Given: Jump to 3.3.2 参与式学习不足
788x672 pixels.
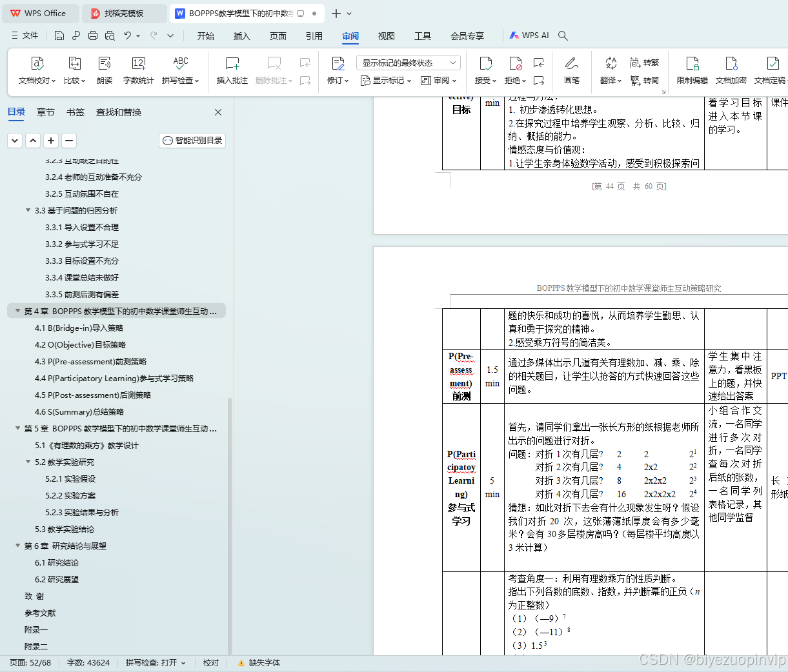Looking at the screenshot, I should click(x=82, y=244).
